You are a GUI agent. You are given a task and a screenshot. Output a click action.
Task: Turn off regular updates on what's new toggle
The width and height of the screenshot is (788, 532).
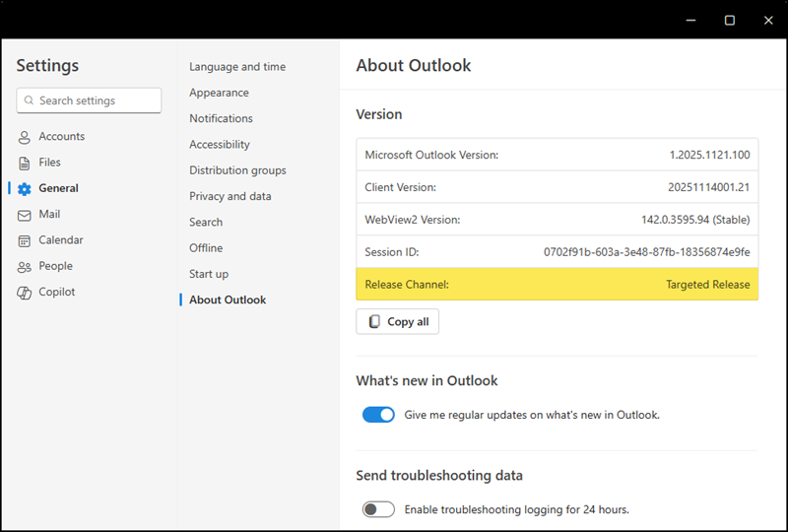[378, 415]
